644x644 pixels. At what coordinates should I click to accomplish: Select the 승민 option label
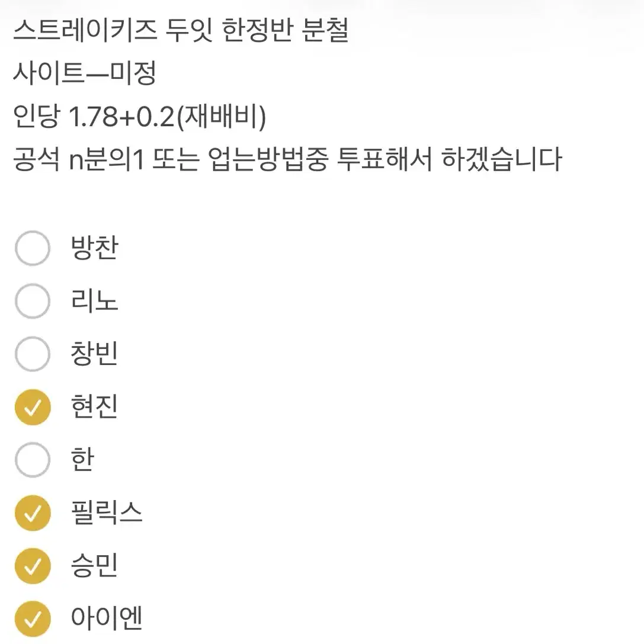pos(95,565)
